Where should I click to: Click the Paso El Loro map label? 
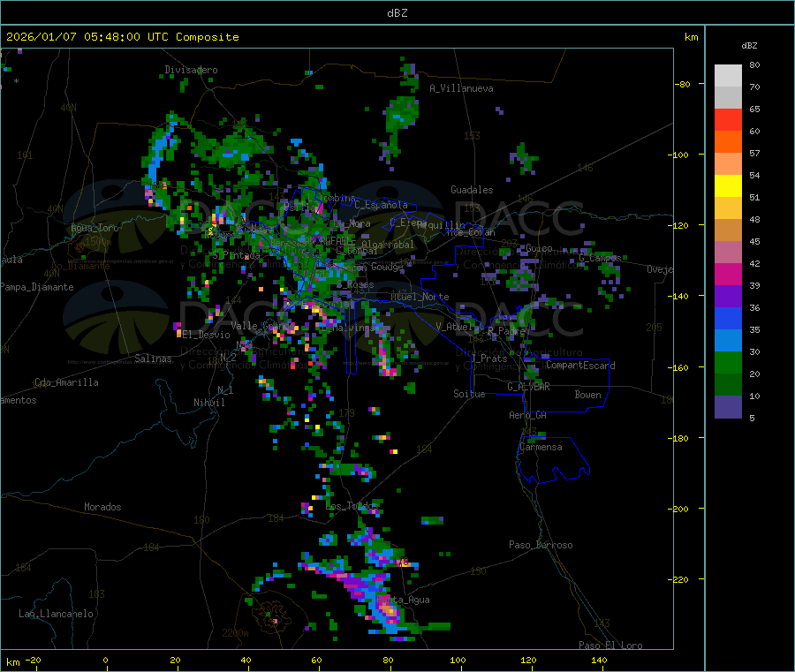click(x=610, y=646)
